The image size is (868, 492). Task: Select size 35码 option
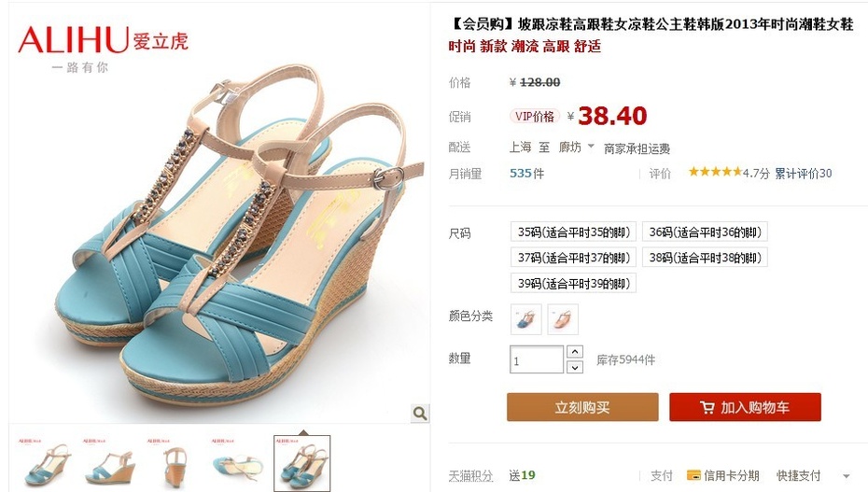coord(573,232)
